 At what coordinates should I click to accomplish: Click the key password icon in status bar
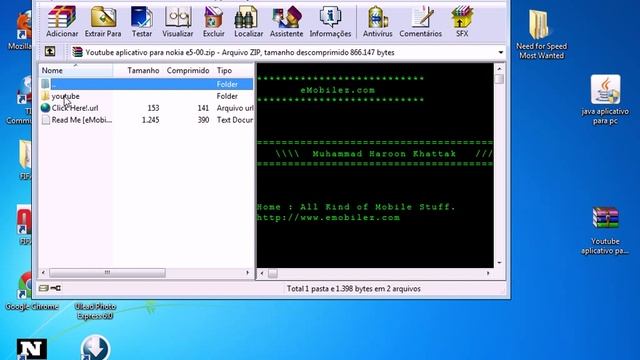click(x=56, y=288)
